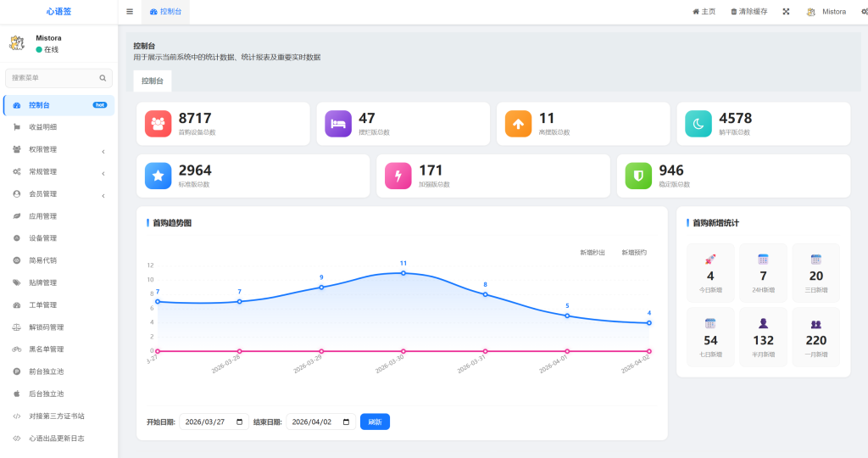Click the code icon beside 对接第三方证书站
This screenshot has width=868, height=458.
coord(17,416)
